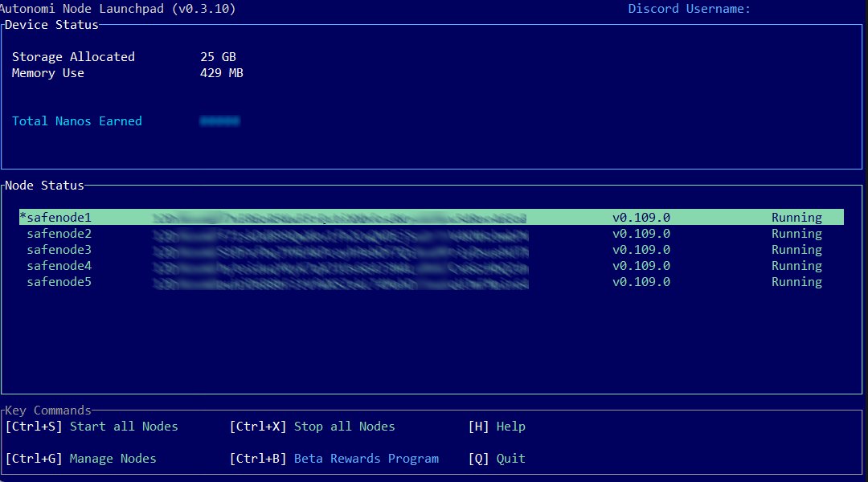
Task: Click blurred address of safenode4
Action: click(x=341, y=266)
